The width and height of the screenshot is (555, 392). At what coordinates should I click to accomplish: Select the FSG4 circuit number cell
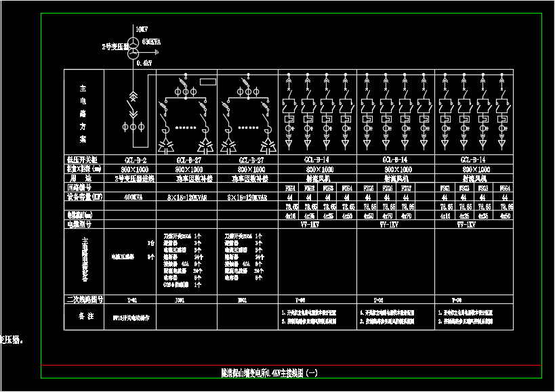tap(505, 188)
